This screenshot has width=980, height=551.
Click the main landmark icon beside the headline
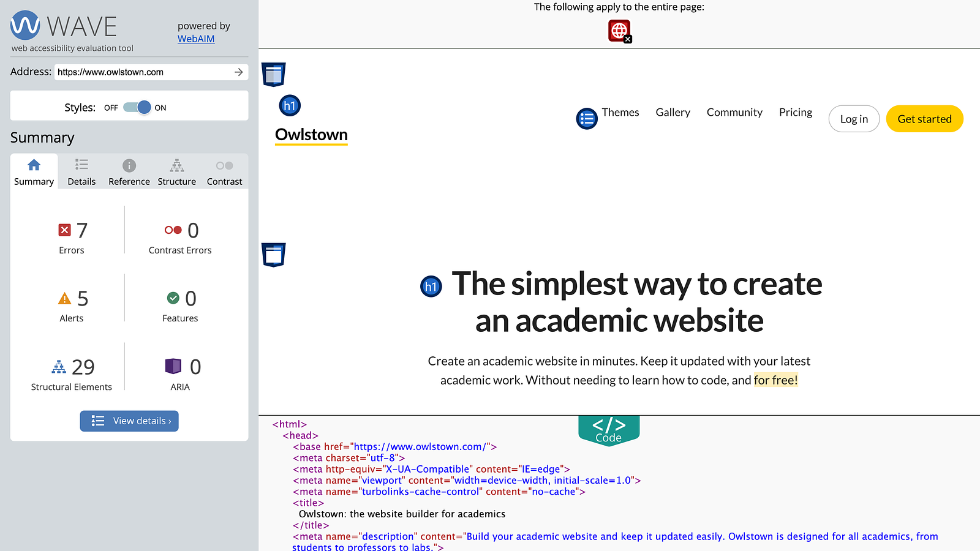point(274,255)
